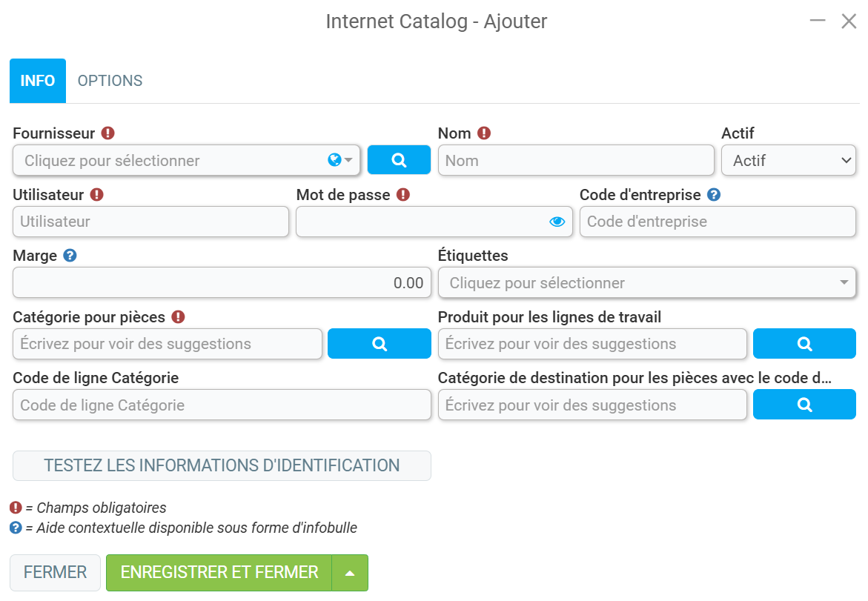The height and width of the screenshot is (601, 868).
Task: Expand options arrow beside Enregistrer et fermer
Action: [x=350, y=573]
